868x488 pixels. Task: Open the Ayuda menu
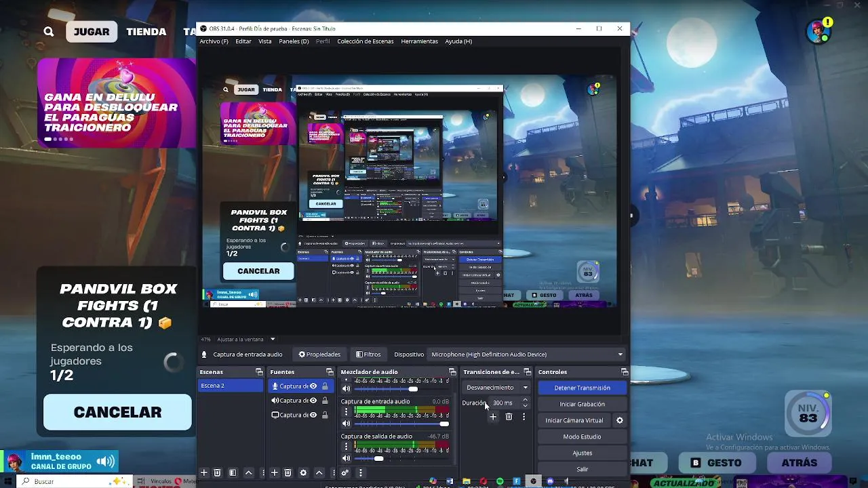[458, 41]
